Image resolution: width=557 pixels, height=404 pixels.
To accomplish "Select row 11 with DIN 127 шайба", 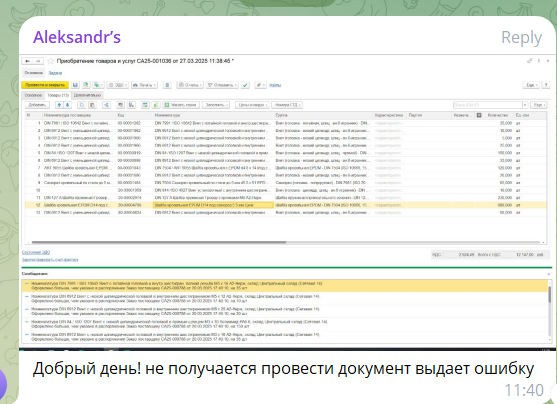I will click(286, 198).
